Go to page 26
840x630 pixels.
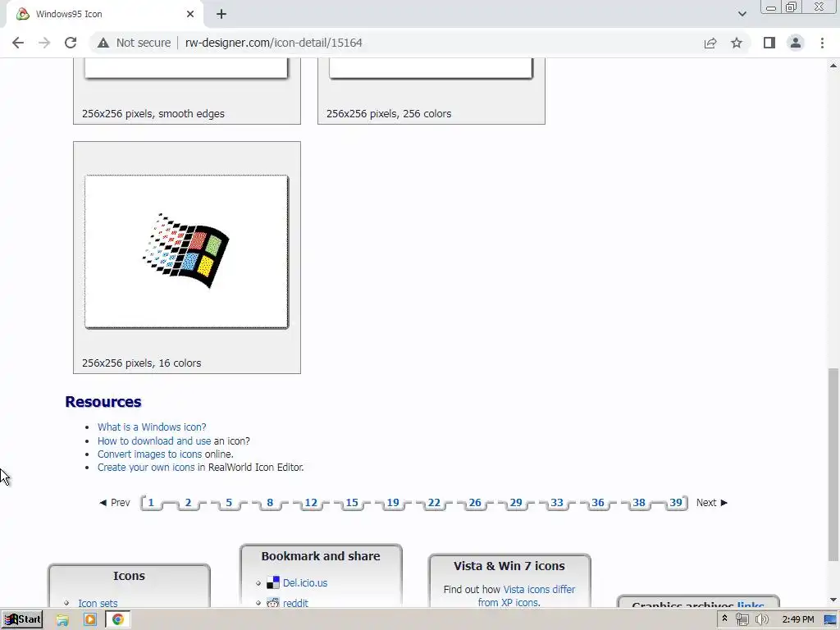475,503
